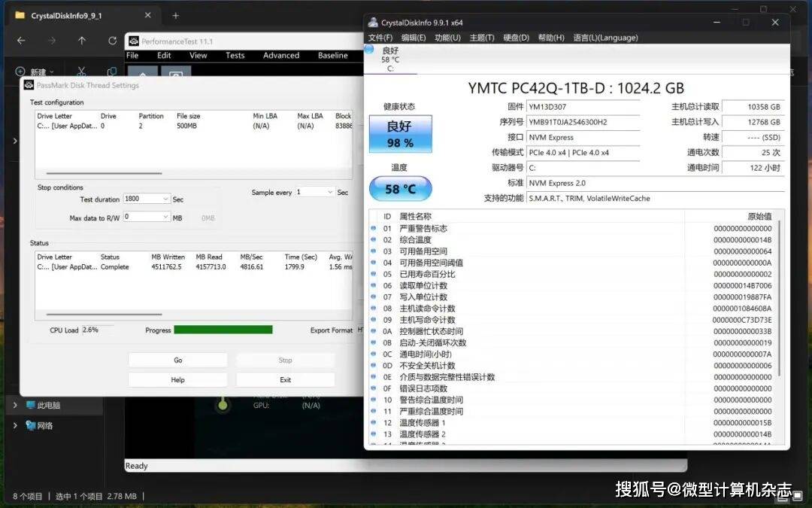Expand the 此电脑 tree node

(x=15, y=405)
